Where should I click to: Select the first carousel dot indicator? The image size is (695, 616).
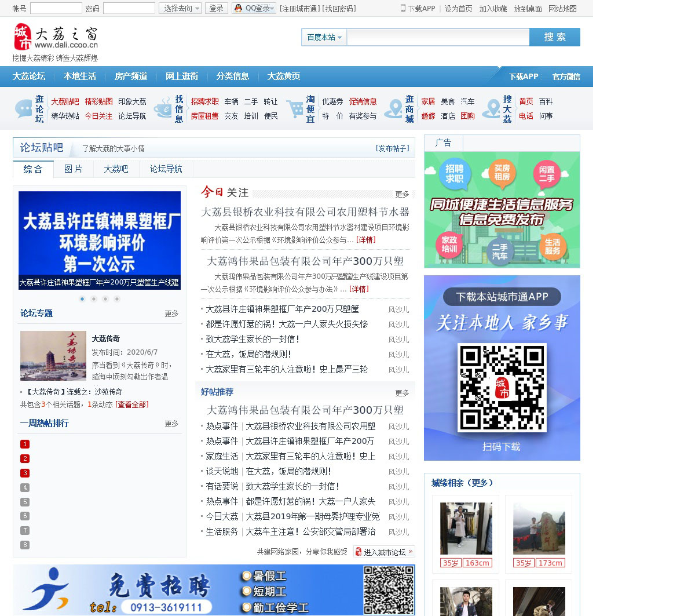click(x=82, y=299)
